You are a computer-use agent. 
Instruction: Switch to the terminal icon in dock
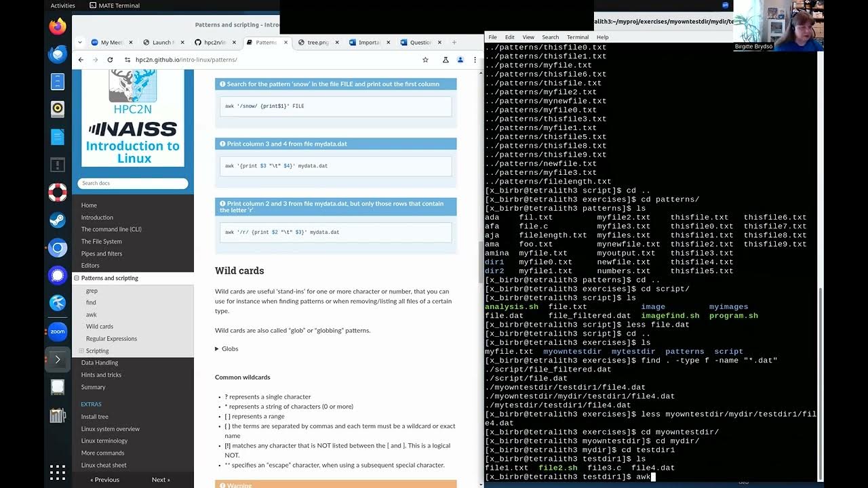tap(58, 359)
